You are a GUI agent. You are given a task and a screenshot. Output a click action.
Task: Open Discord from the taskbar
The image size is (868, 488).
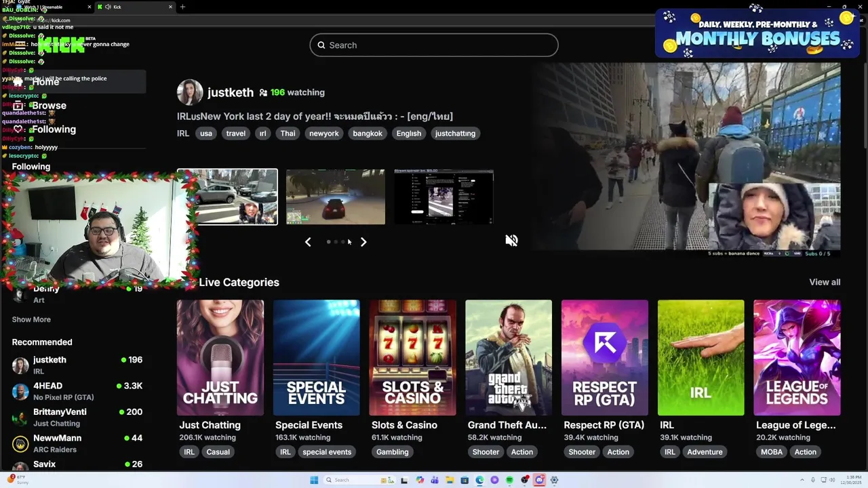click(x=539, y=480)
